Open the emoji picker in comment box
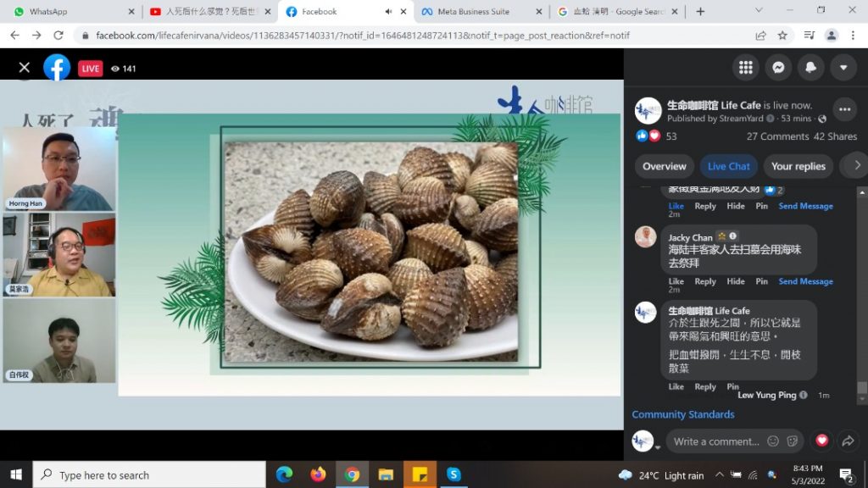 [772, 441]
